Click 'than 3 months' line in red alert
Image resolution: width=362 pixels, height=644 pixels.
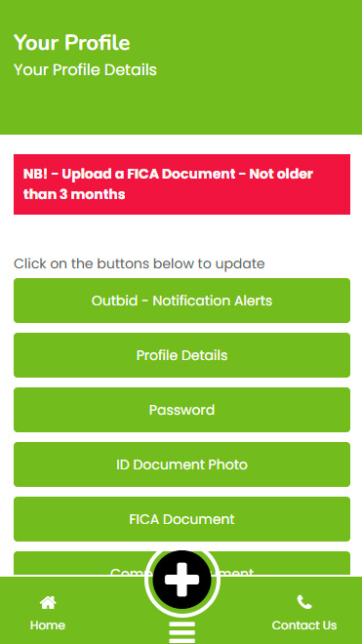(x=74, y=194)
